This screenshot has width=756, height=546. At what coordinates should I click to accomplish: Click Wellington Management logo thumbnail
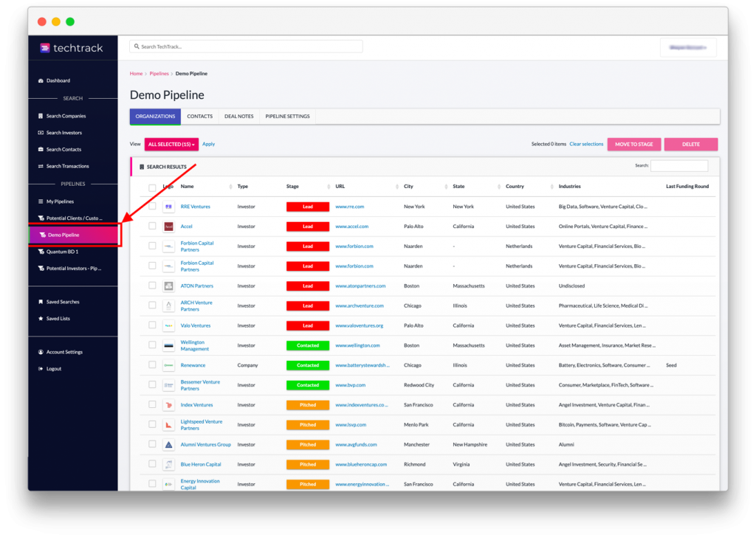tap(168, 345)
